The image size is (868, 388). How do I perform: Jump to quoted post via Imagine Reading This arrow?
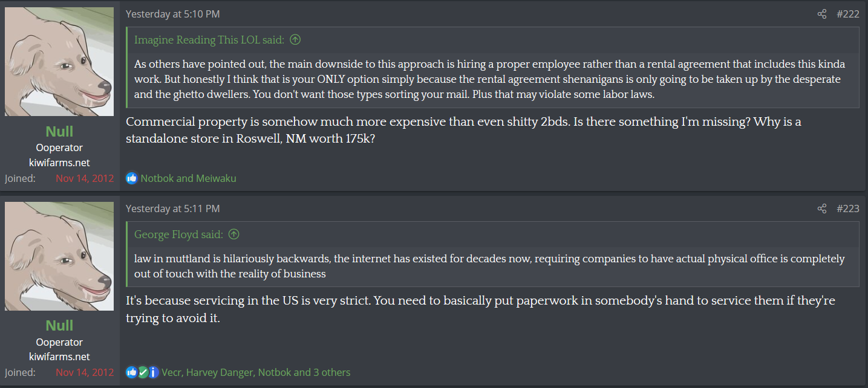click(x=295, y=40)
